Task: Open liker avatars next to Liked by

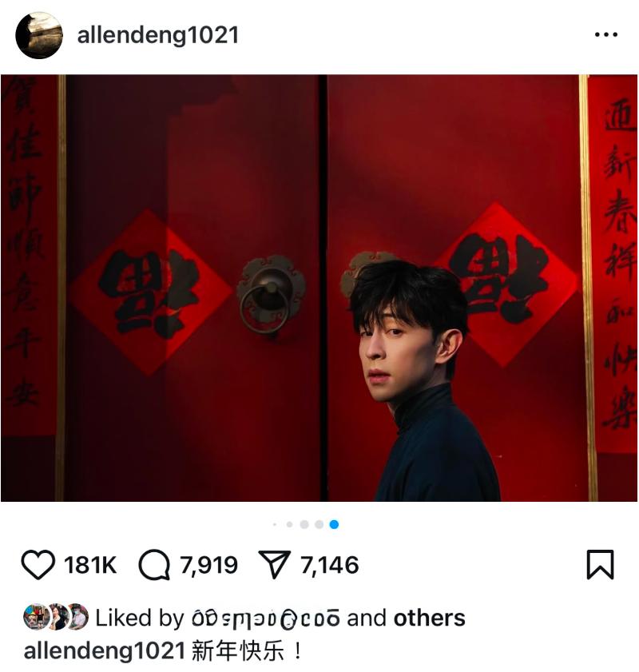Action: click(x=56, y=617)
